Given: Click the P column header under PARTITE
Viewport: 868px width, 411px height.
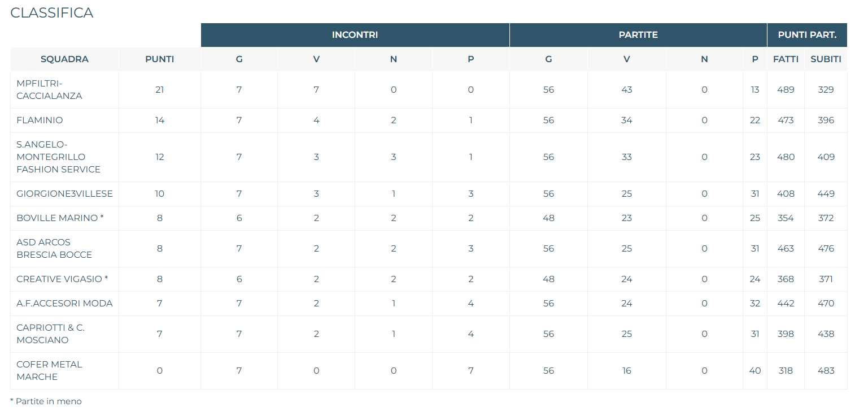Looking at the screenshot, I should tap(755, 59).
